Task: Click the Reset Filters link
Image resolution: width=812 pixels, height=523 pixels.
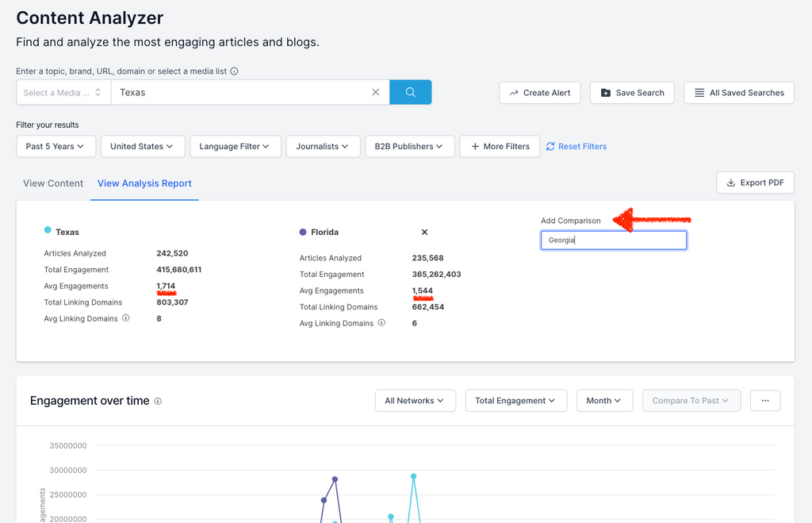Action: click(576, 146)
